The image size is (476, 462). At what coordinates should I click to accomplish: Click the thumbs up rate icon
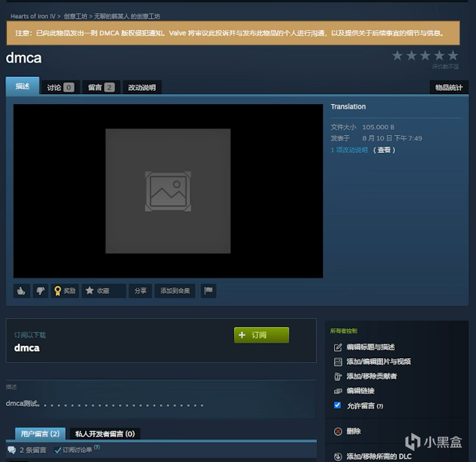click(21, 291)
